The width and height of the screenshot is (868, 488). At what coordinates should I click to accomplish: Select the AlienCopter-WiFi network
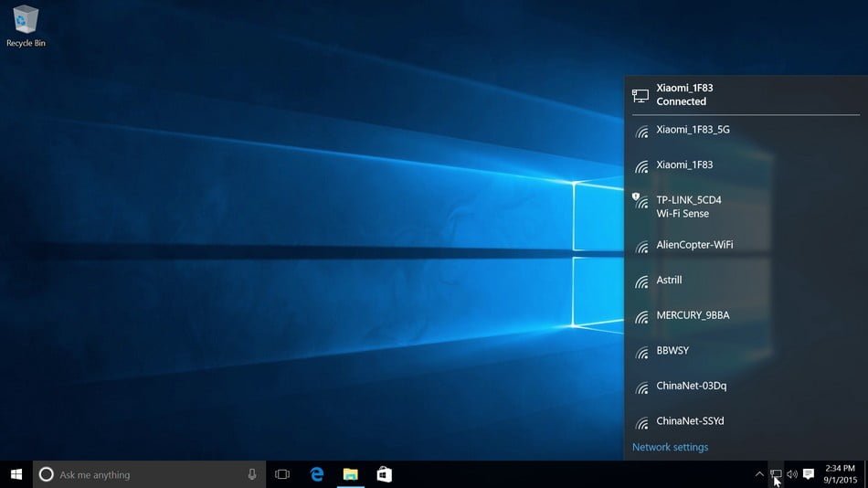coord(746,245)
